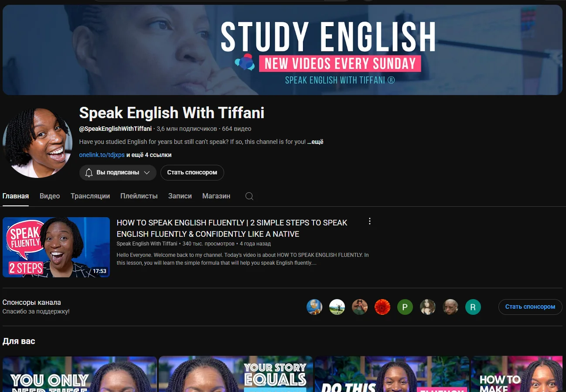Open the green 'P' sponsor avatar
The height and width of the screenshot is (392, 566).
tap(405, 307)
